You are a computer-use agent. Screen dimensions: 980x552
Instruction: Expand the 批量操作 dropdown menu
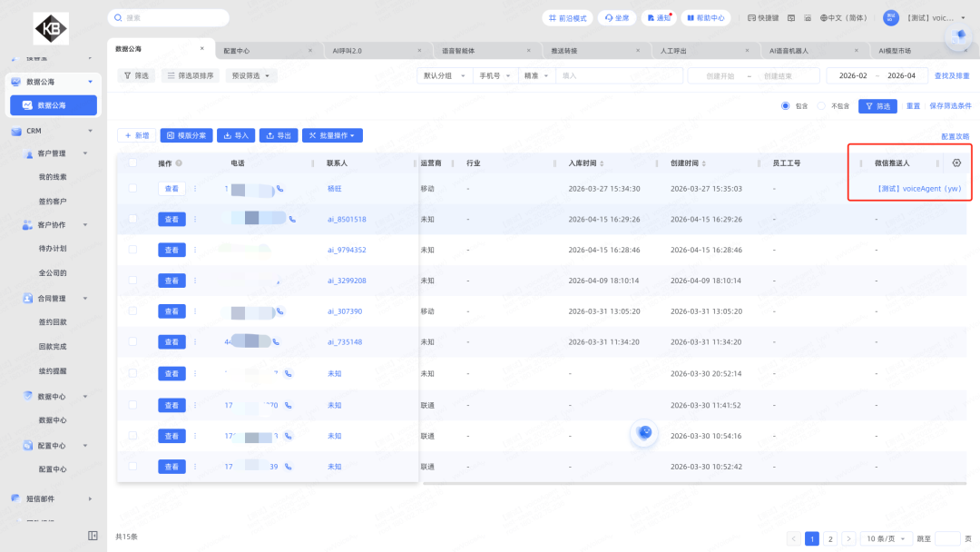tap(332, 135)
